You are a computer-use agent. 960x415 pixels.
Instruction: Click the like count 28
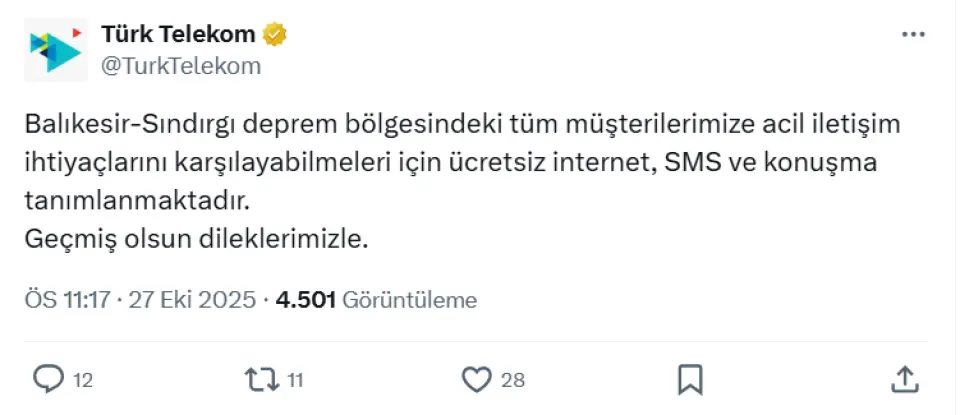[513, 380]
